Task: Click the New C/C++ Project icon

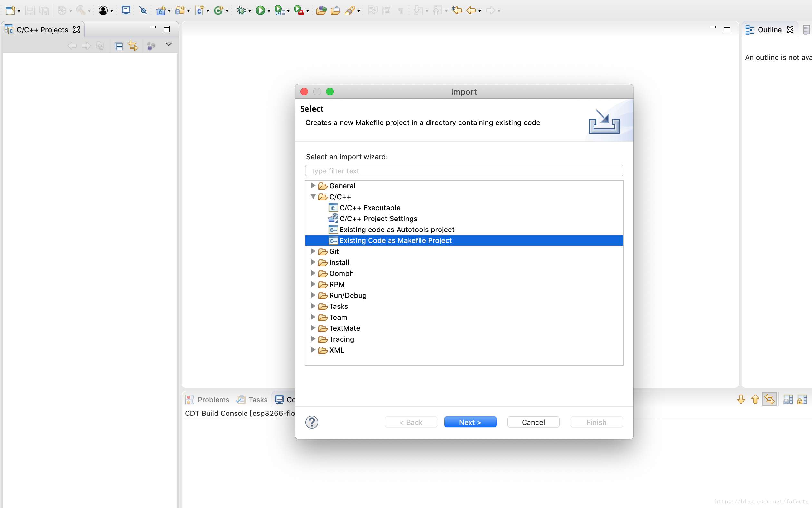Action: 160,10
